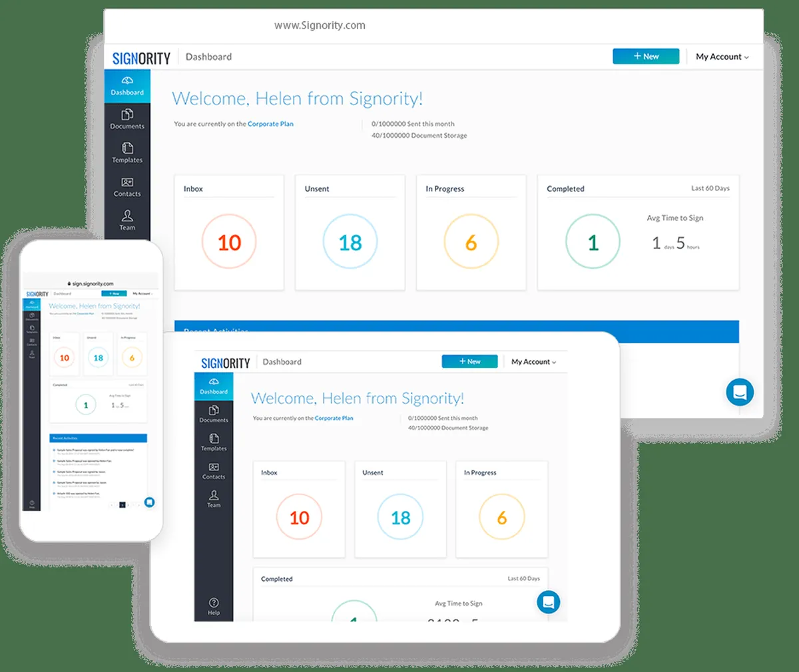Screen dimensions: 799x672
Task: Follow the Corporate Plan link in desktop window
Action: pos(270,124)
